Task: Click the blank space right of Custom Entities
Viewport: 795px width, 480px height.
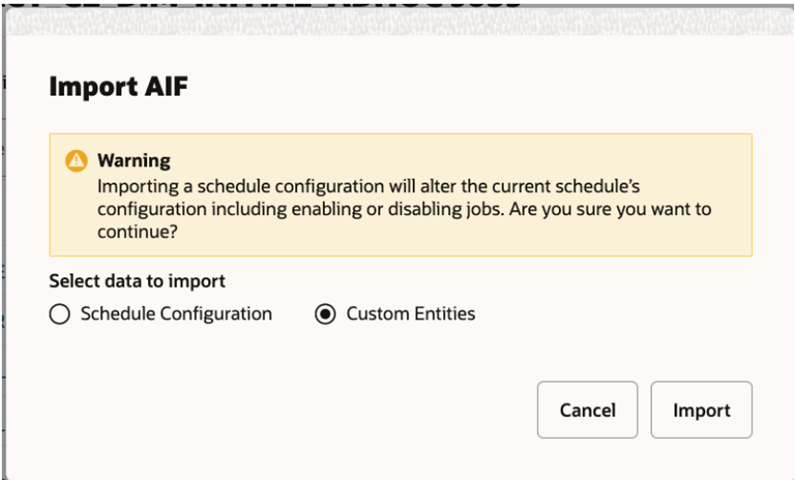Action: pos(620,314)
